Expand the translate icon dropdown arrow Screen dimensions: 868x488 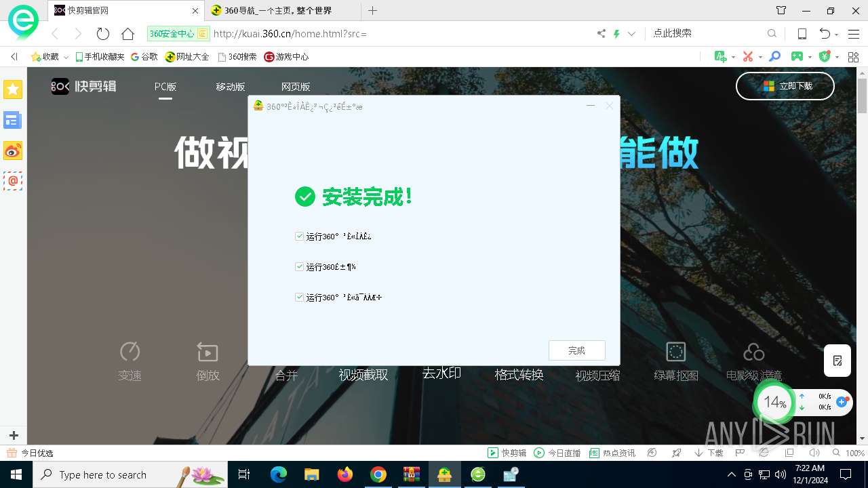coord(734,58)
